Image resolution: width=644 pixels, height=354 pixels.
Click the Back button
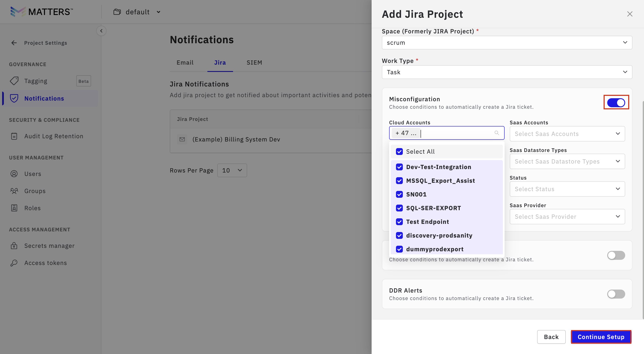551,337
